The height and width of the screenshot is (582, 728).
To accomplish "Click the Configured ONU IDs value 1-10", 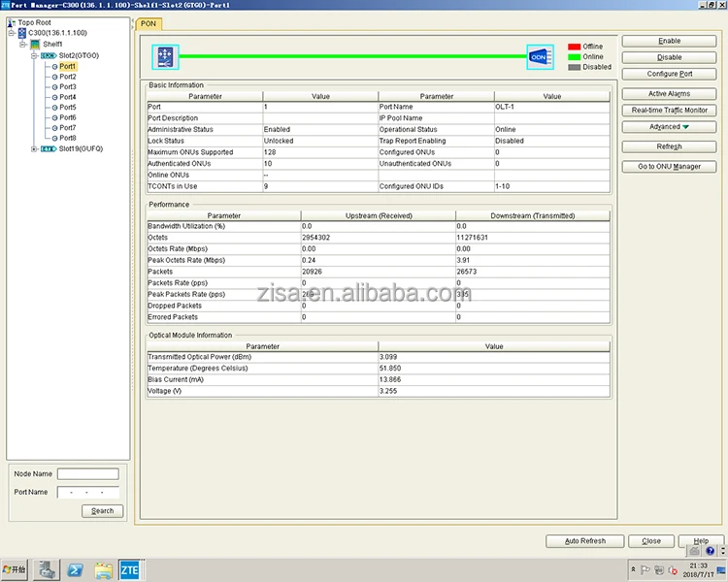I will [x=503, y=186].
